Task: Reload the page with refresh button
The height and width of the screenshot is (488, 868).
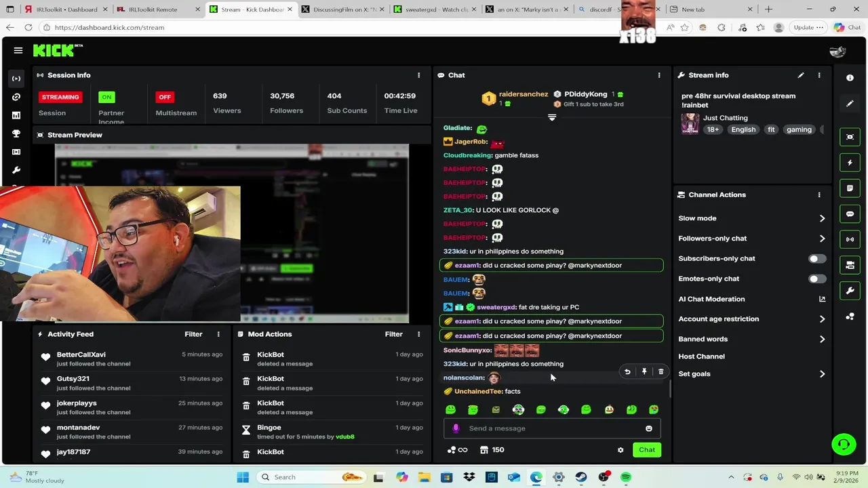Action: [x=28, y=28]
